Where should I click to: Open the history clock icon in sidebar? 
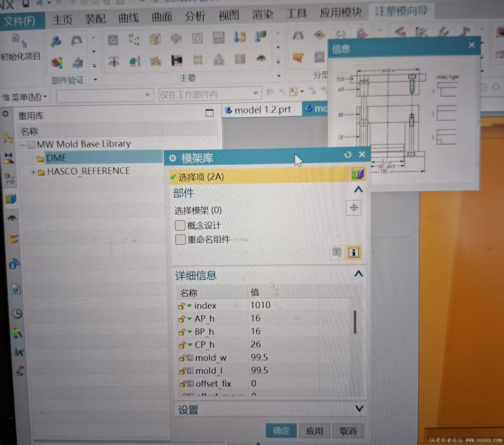click(17, 313)
